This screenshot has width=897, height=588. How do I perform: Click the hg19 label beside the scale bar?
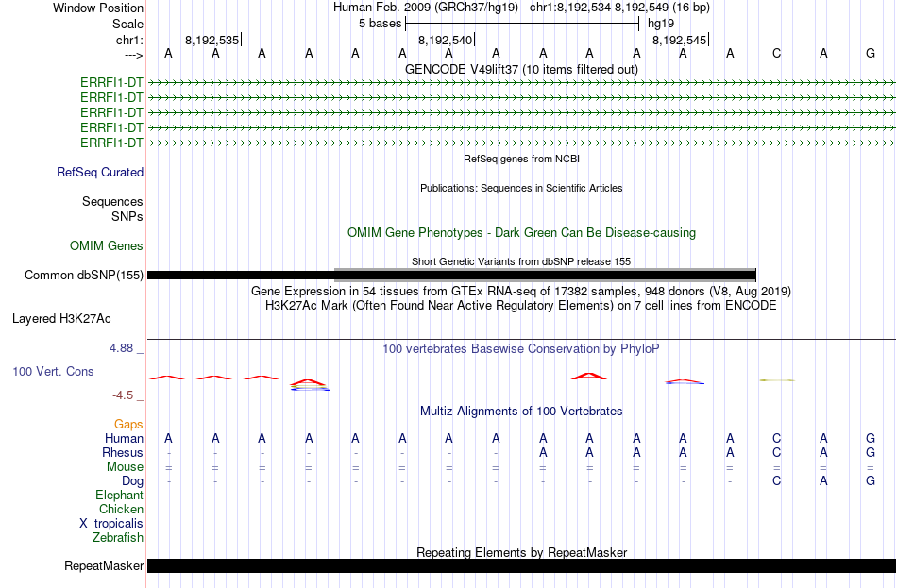coord(661,24)
